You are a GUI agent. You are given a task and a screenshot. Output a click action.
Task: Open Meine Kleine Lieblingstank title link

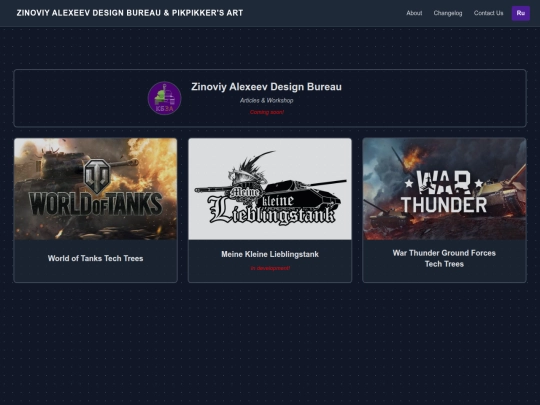click(270, 254)
